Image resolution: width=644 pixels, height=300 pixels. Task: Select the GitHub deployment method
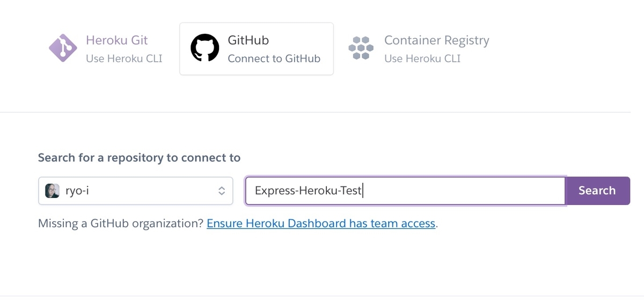coord(257,49)
